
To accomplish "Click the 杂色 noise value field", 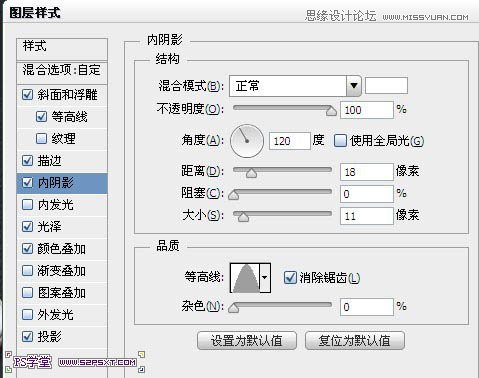I will click(367, 307).
